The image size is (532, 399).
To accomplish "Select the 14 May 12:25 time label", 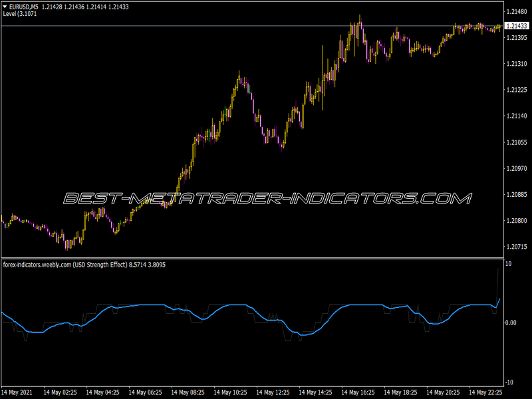I will [x=273, y=392].
